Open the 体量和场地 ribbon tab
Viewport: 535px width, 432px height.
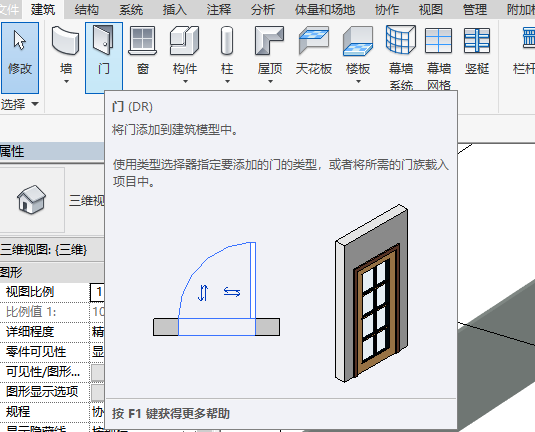tap(325, 9)
